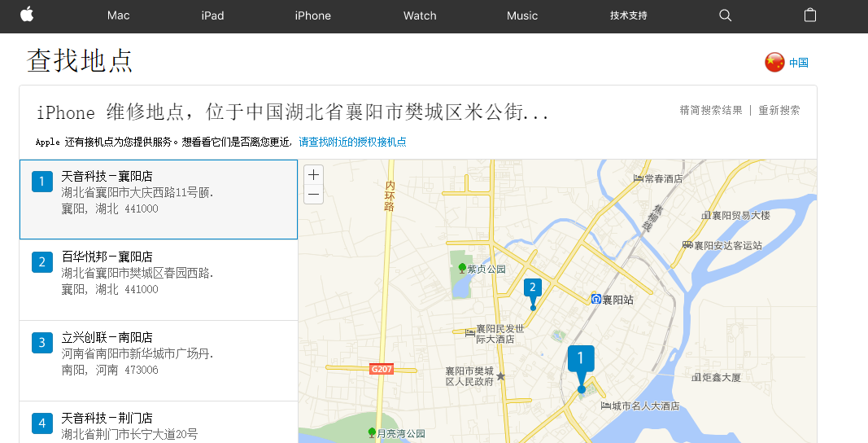Click the 紫贞公园 tree icon on map

point(462,269)
